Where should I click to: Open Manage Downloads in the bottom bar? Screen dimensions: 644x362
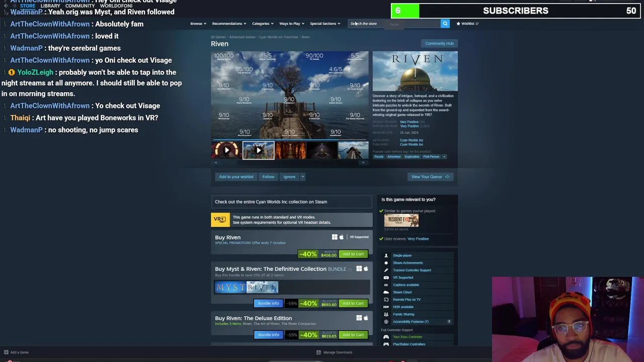(x=335, y=352)
